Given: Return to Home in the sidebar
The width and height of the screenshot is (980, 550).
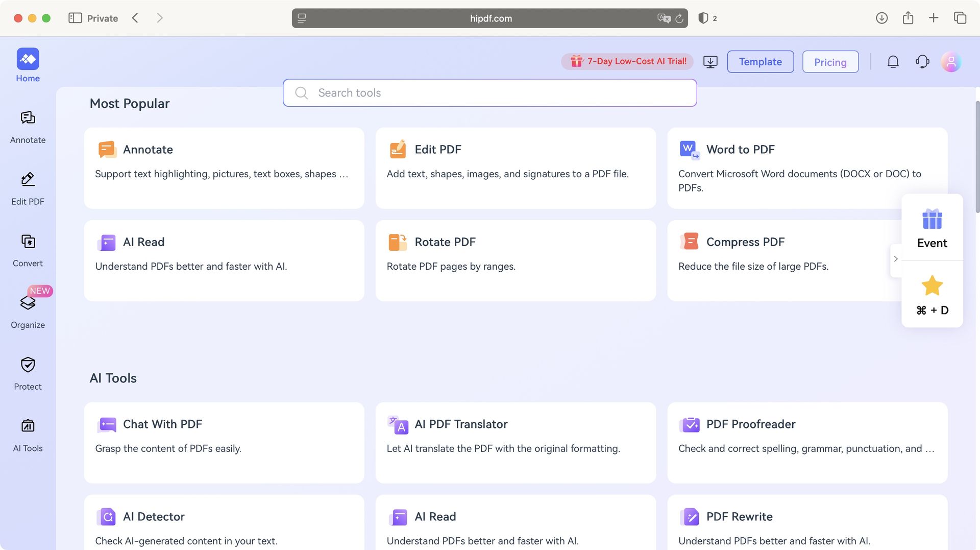Looking at the screenshot, I should (x=28, y=64).
